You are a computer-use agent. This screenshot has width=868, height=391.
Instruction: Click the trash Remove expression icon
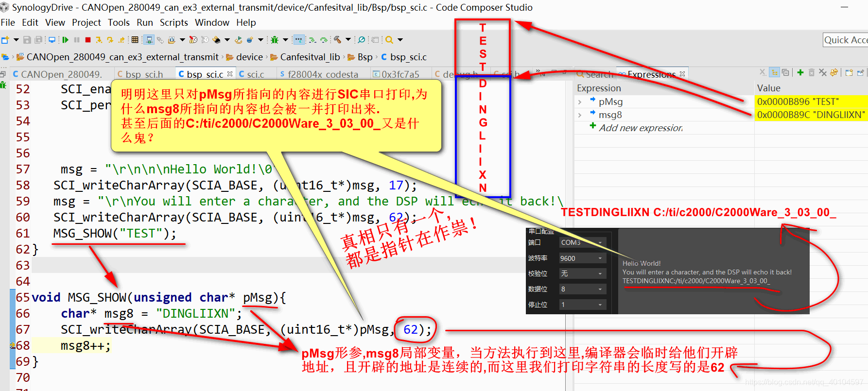tap(812, 72)
